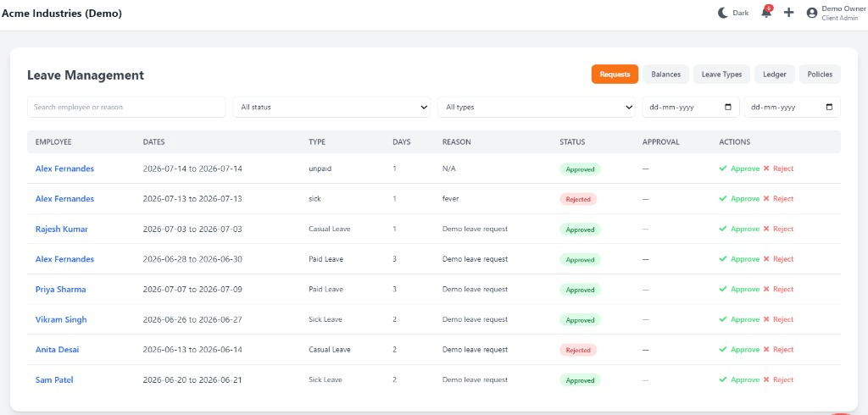Click the second dd-mm-yyyy date input
Image resolution: width=868 pixels, height=415 pixels.
click(793, 108)
